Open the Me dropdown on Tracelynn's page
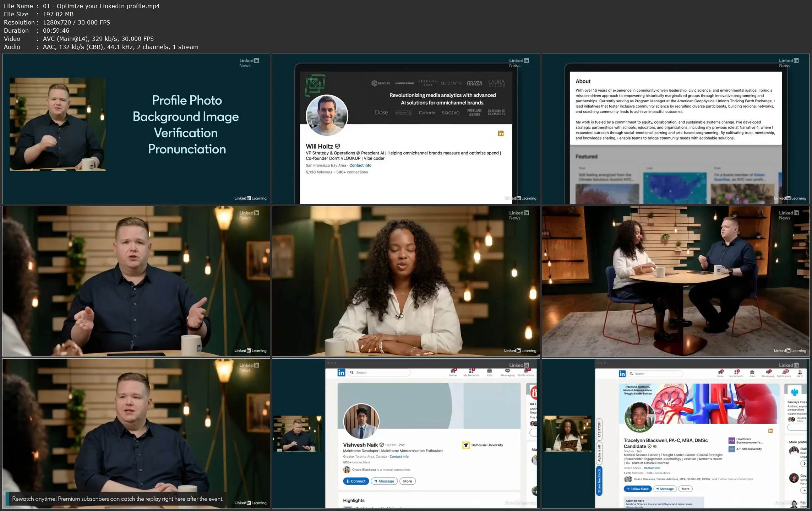This screenshot has width=812, height=511. click(x=800, y=373)
